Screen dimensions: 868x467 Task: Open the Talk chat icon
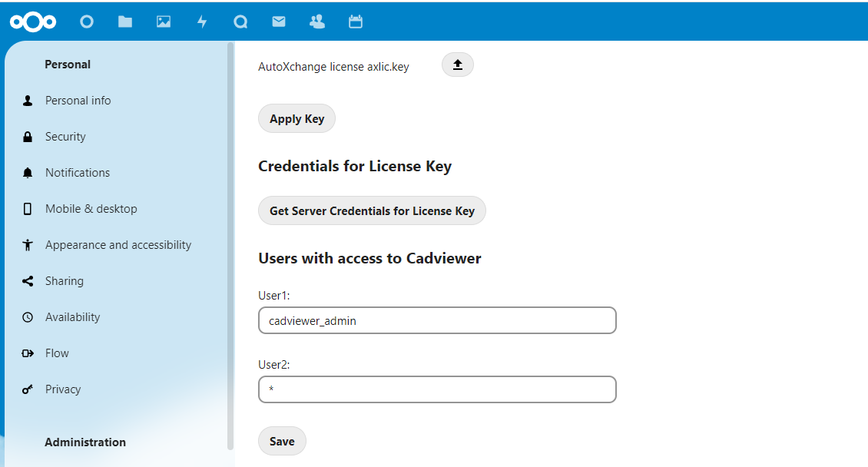[x=240, y=22]
